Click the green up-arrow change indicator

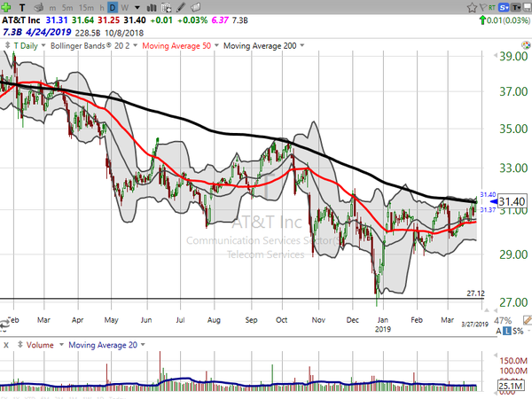point(481,20)
